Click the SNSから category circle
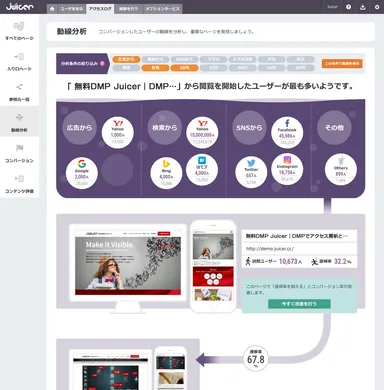 (249, 127)
